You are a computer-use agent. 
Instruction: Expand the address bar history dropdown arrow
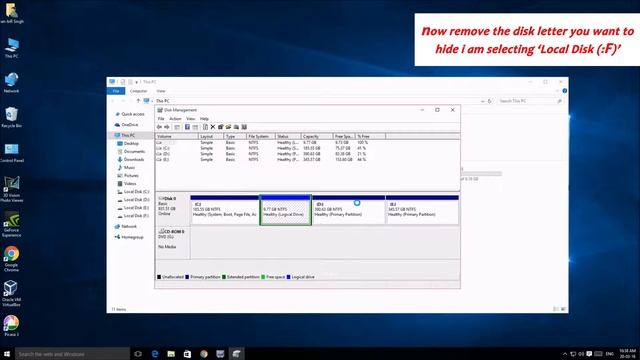(482, 101)
